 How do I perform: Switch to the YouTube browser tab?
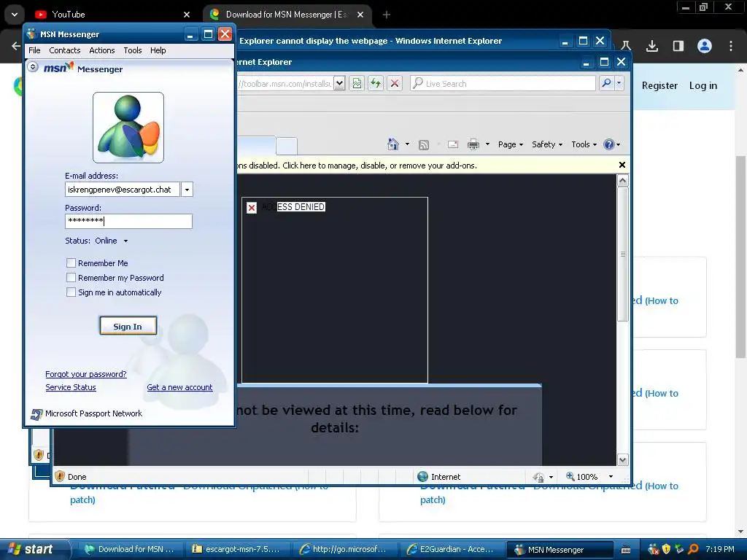coord(112,15)
